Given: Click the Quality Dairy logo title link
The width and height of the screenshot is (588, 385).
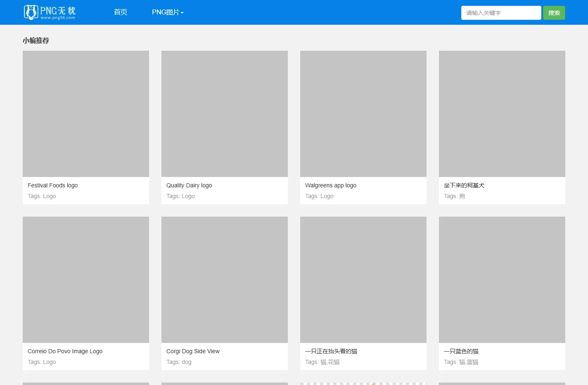Looking at the screenshot, I should [x=189, y=185].
